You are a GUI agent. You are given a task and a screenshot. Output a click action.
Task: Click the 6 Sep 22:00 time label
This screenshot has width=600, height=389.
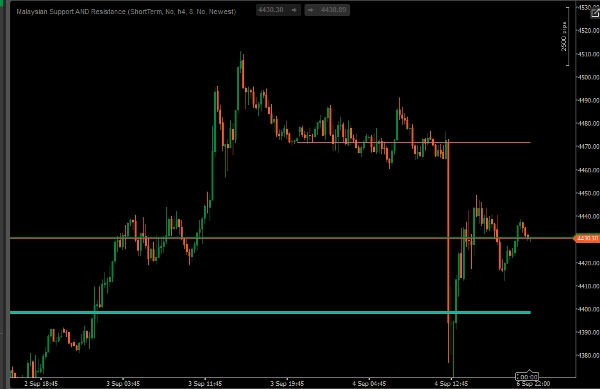pyautogui.click(x=533, y=384)
